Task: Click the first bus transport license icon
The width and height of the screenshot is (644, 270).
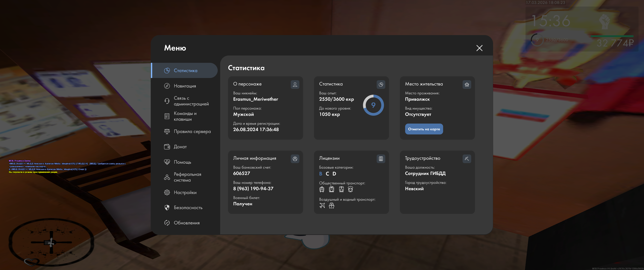Action: 321,189
